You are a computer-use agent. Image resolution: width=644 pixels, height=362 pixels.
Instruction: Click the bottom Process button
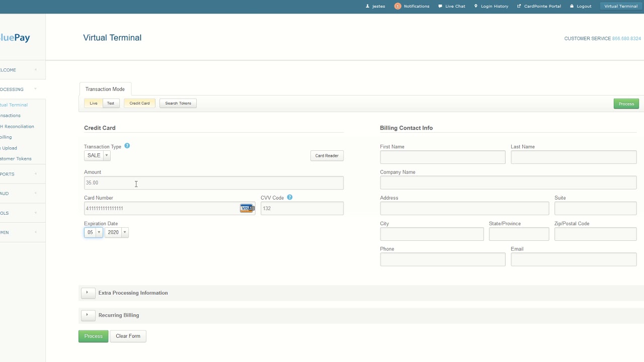94,336
